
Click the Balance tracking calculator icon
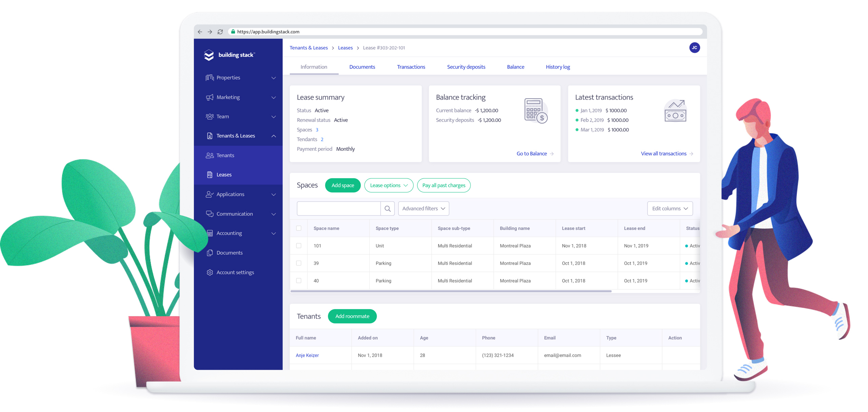[536, 111]
